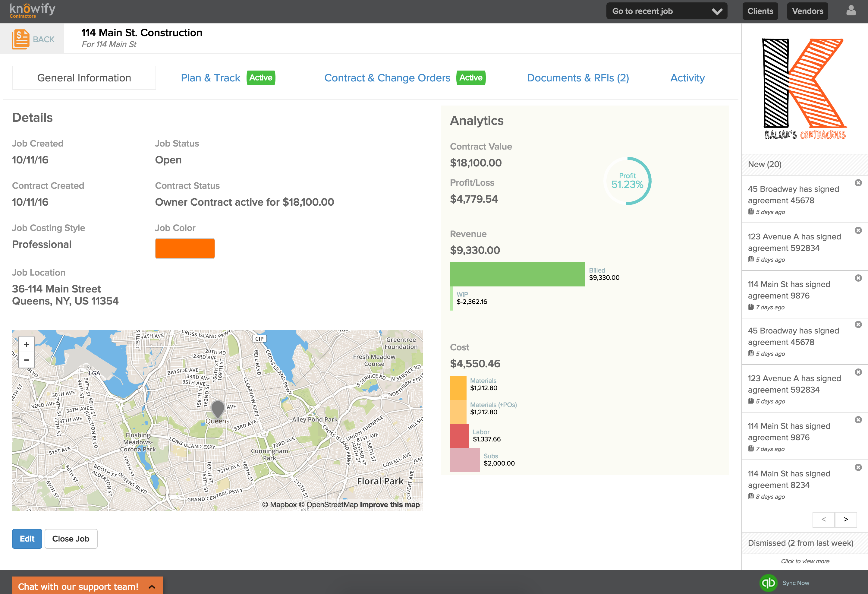
Task: Click the Job Location address text
Action: pyautogui.click(x=65, y=295)
